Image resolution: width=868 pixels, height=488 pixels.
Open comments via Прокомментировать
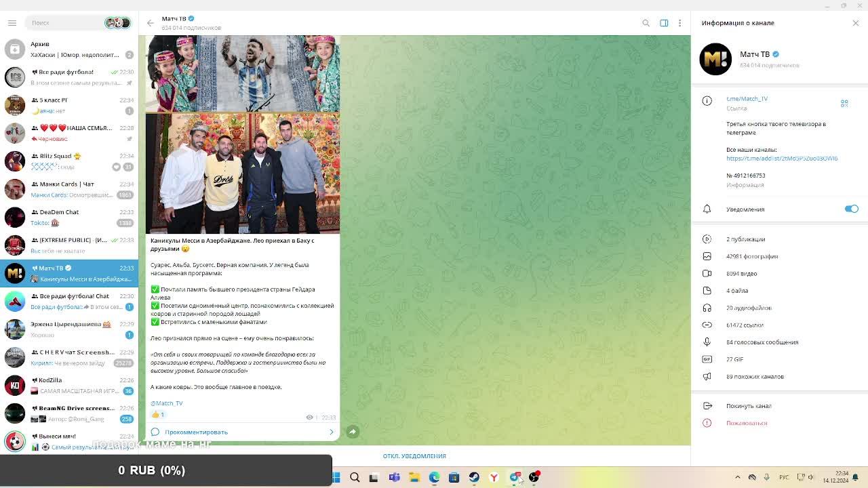coord(243,432)
